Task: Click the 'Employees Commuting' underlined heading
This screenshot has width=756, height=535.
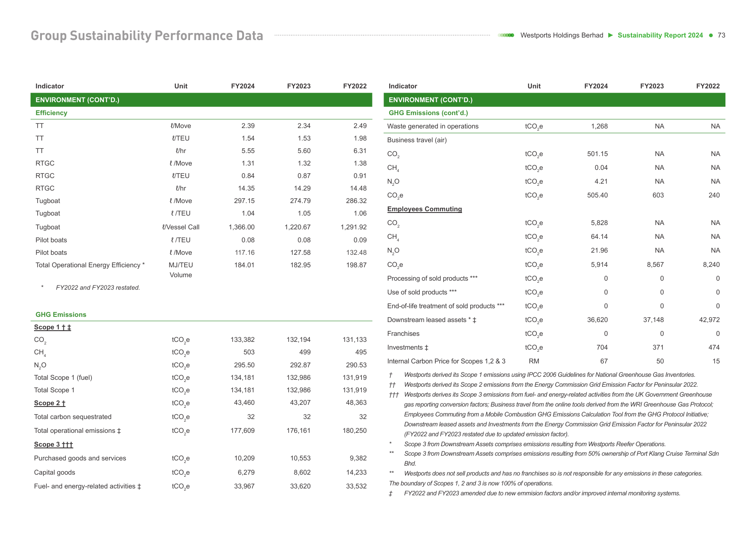Action: (425, 209)
